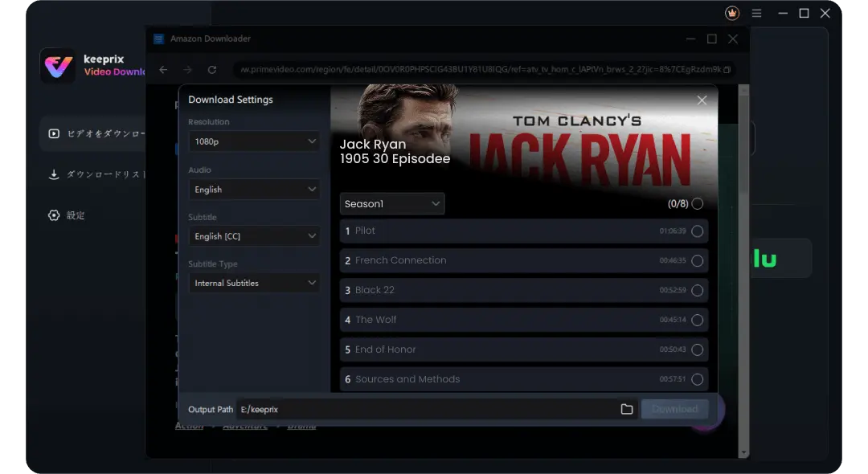This screenshot has height=474, width=868.
Task: Click the browser forward arrow icon
Action: (187, 70)
